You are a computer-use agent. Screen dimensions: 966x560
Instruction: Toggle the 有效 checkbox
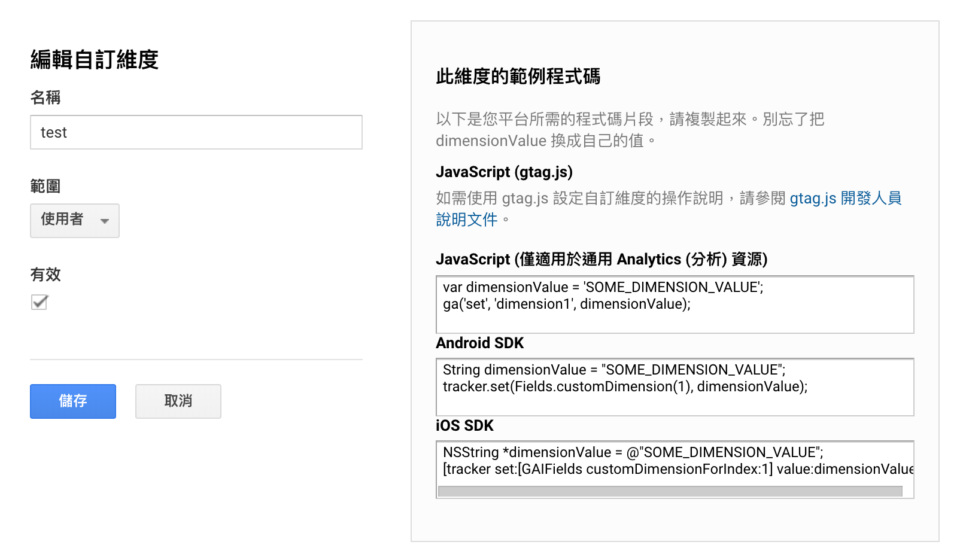pyautogui.click(x=40, y=302)
